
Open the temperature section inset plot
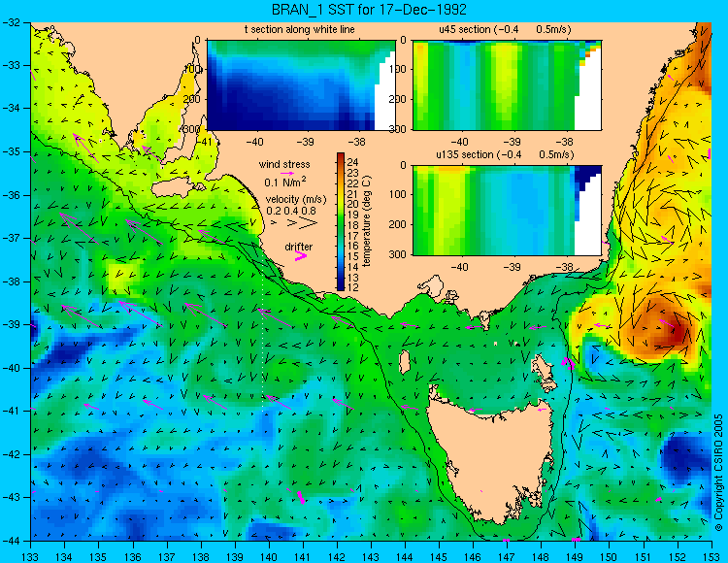[301, 85]
